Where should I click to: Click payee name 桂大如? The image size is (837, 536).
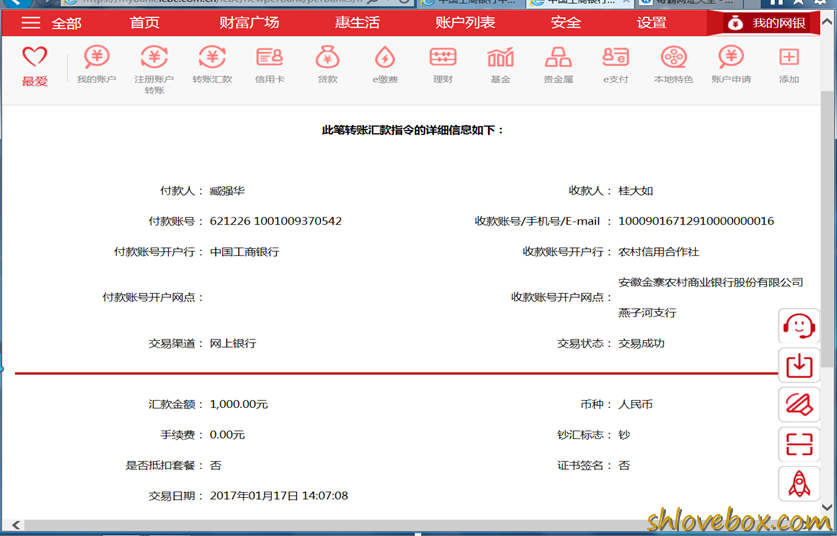(x=636, y=191)
